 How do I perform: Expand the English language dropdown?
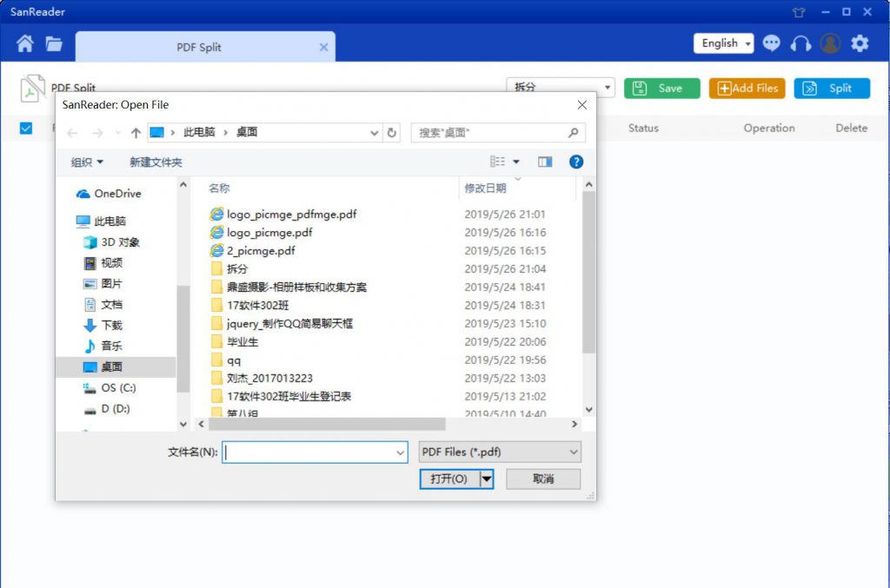pos(723,43)
